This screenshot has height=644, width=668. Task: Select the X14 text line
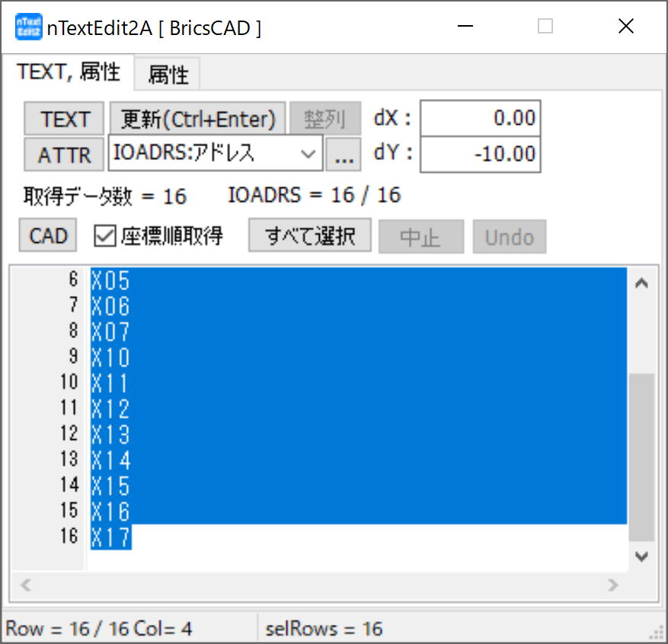(x=358, y=460)
